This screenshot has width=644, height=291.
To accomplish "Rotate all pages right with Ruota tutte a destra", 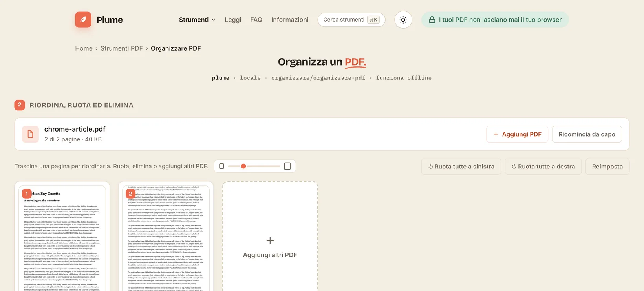I will 543,167.
